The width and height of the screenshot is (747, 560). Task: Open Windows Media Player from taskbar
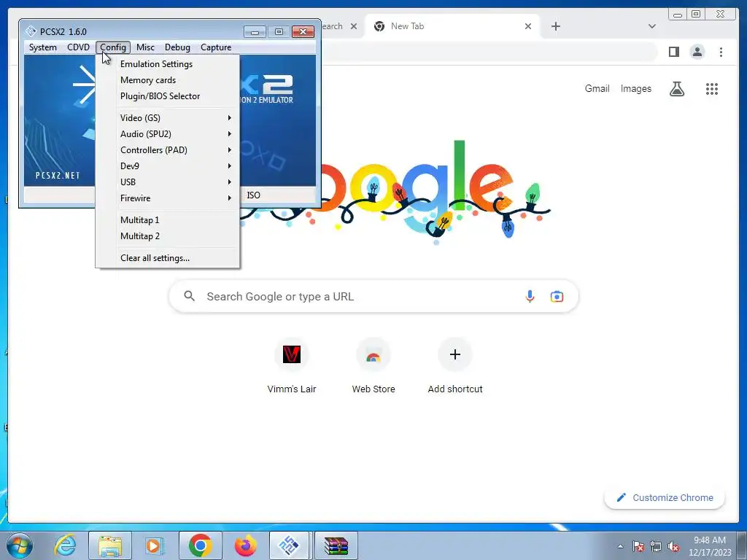(155, 545)
